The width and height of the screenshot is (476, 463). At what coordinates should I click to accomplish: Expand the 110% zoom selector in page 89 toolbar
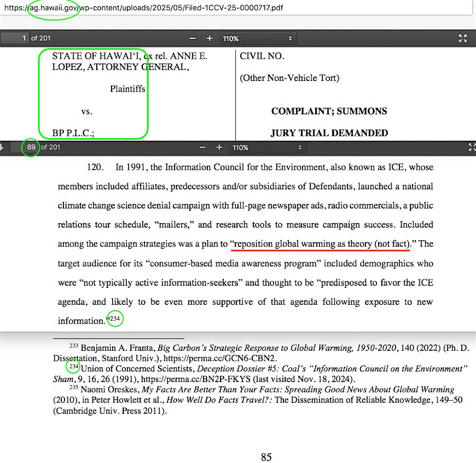click(267, 148)
